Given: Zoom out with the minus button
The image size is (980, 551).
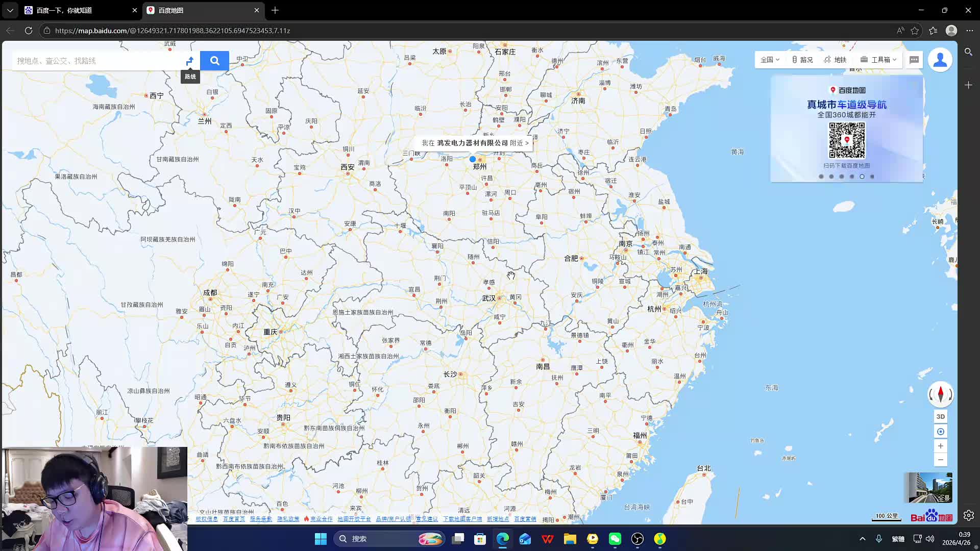Looking at the screenshot, I should coord(940,460).
